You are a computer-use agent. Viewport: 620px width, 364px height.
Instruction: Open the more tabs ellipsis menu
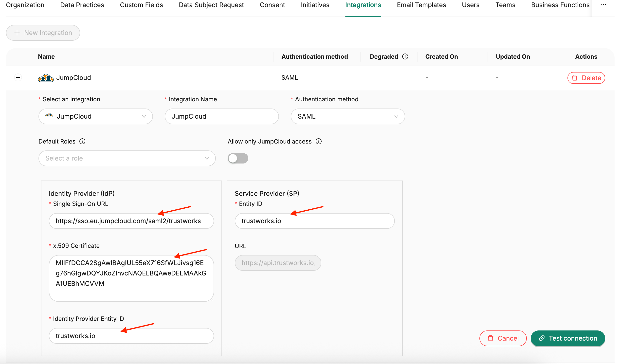pyautogui.click(x=603, y=5)
